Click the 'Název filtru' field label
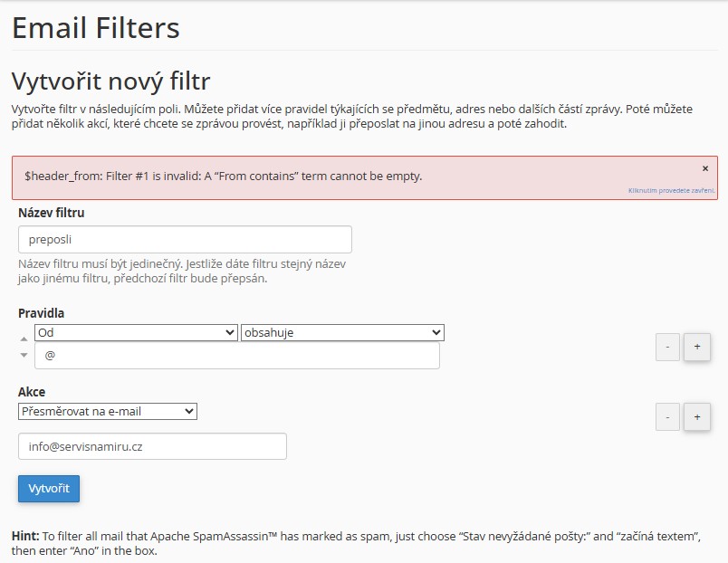Screen dimensions: 728x563 pyautogui.click(x=52, y=213)
